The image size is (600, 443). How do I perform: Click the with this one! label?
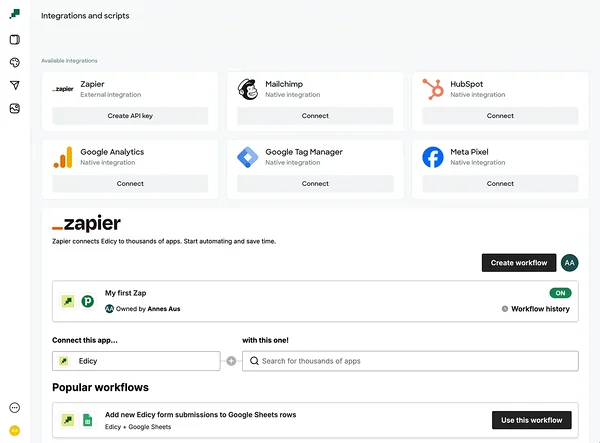tap(265, 340)
